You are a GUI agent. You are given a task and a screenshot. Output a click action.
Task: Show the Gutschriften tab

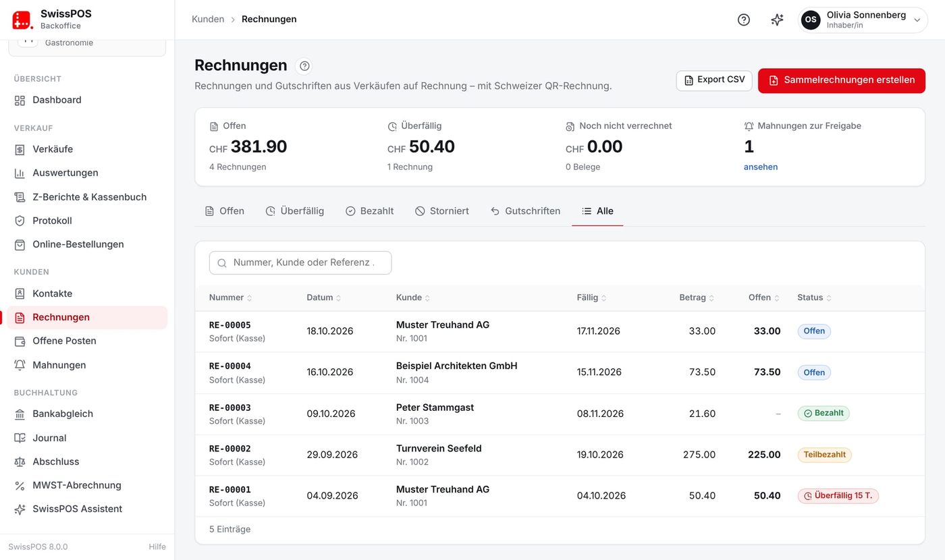point(525,211)
